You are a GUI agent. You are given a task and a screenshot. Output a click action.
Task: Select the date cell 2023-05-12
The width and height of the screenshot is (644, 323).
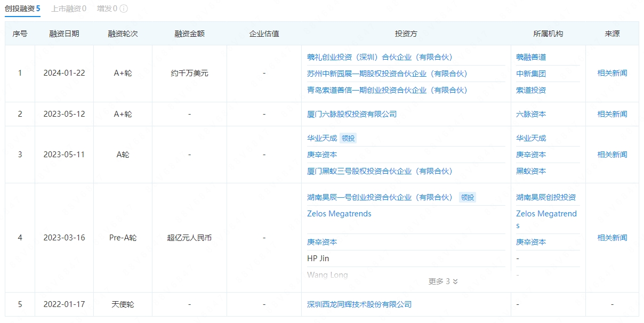tap(64, 114)
